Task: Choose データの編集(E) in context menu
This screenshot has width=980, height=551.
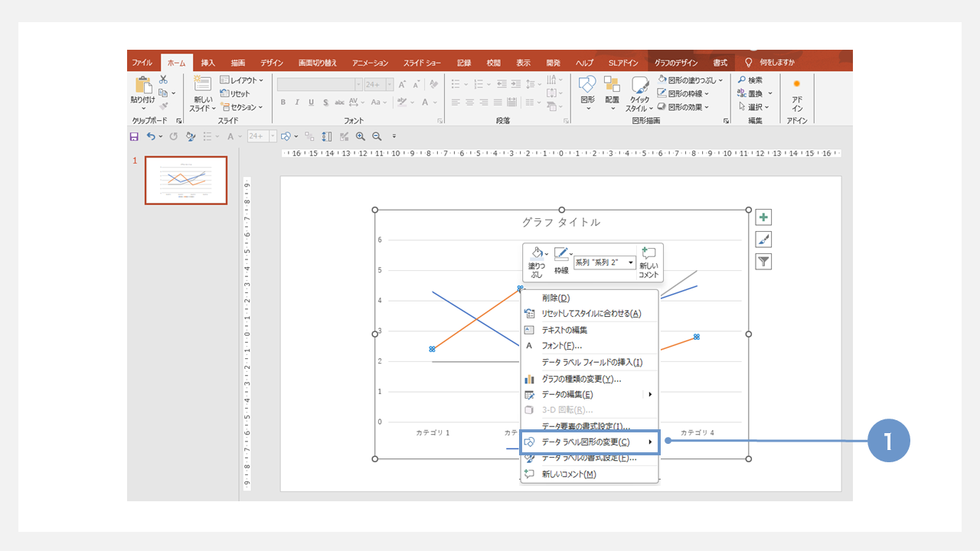Action: (590, 394)
